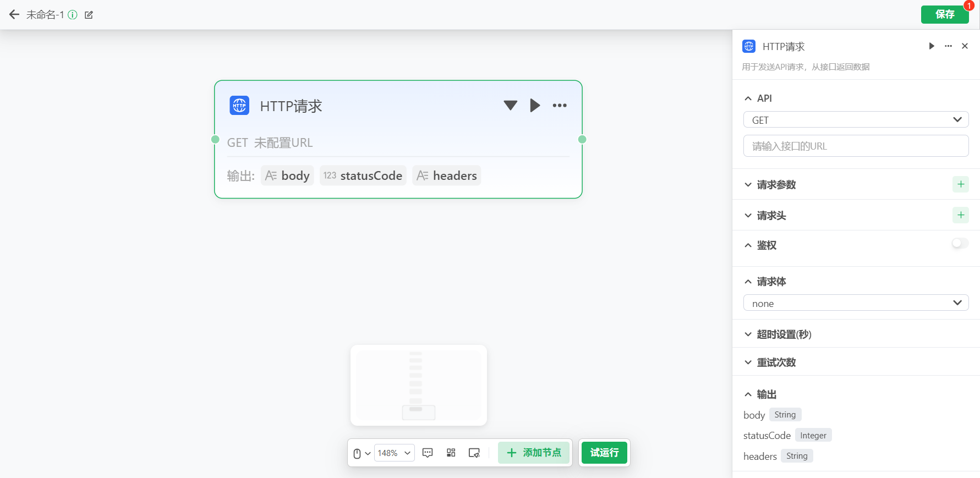The image size is (980, 478).
Task: Click the minimap icon in the bottom toolbar
Action: (474, 453)
